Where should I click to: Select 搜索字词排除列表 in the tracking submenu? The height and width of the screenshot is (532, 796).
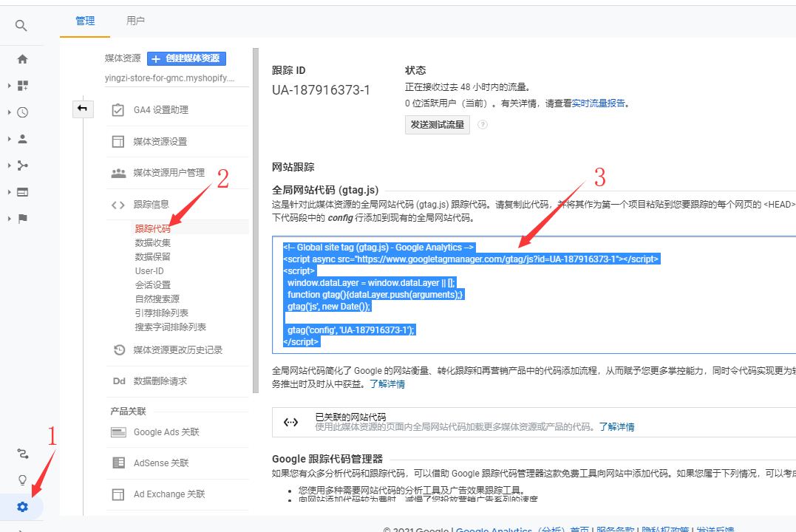point(171,327)
